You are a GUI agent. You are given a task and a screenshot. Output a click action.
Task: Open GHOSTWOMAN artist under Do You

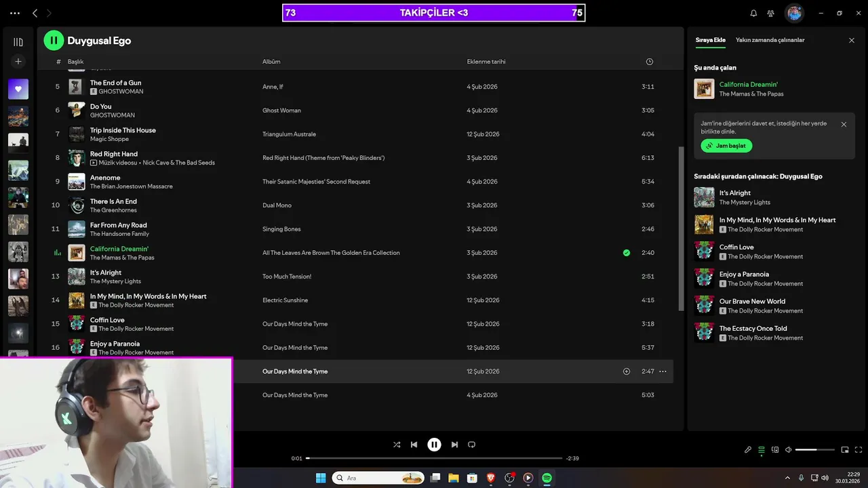pyautogui.click(x=113, y=115)
